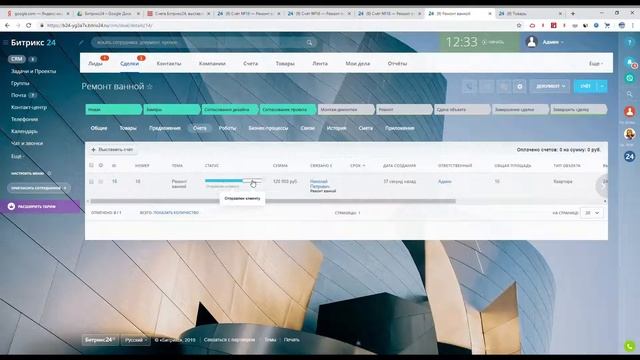Click the purple Расширить тариф button

[x=40, y=207]
